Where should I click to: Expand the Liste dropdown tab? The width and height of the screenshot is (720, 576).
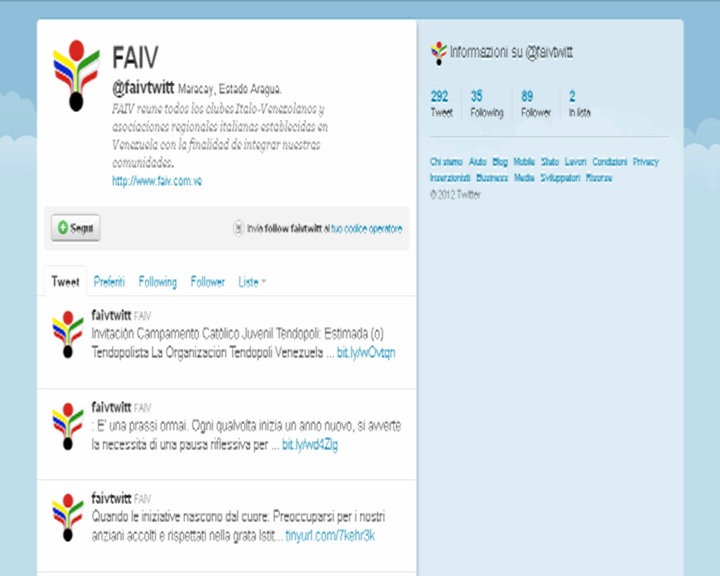tap(252, 282)
